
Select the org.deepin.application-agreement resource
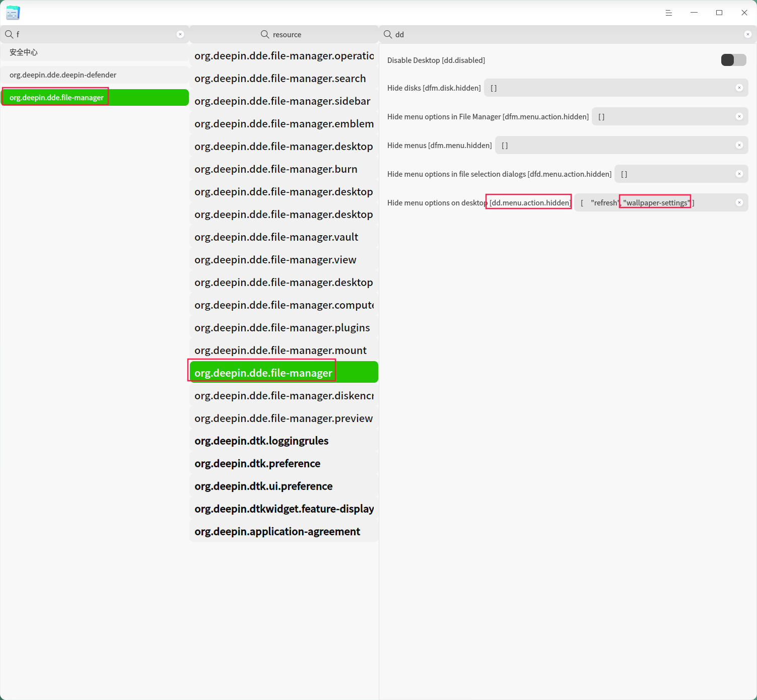[284, 531]
